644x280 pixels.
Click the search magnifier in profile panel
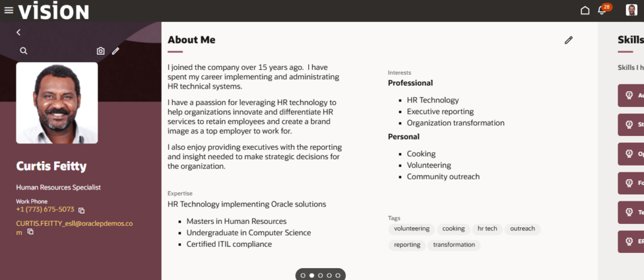24,51
